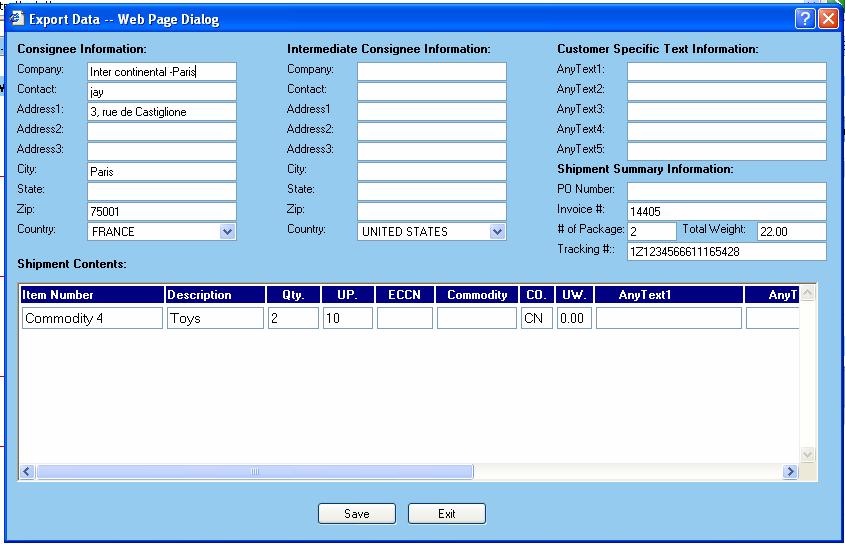845x544 pixels.
Task: Click the PO Number input field
Action: pos(726,191)
